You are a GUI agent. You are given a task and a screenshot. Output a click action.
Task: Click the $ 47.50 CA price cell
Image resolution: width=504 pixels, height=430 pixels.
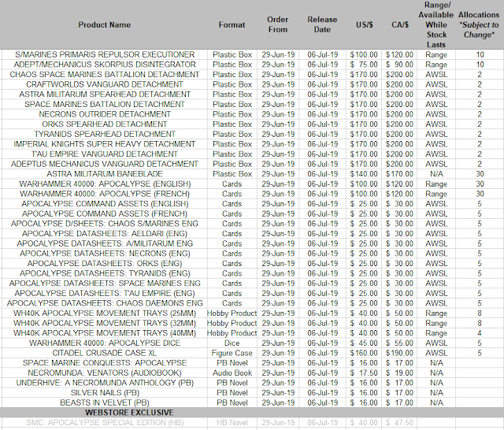coord(399,423)
